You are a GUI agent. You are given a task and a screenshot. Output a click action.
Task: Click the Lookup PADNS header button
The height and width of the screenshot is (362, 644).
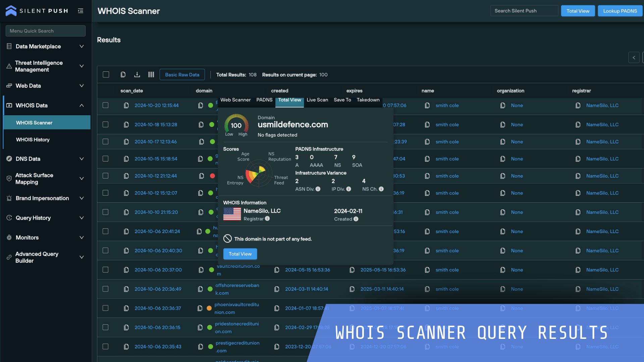coord(620,11)
